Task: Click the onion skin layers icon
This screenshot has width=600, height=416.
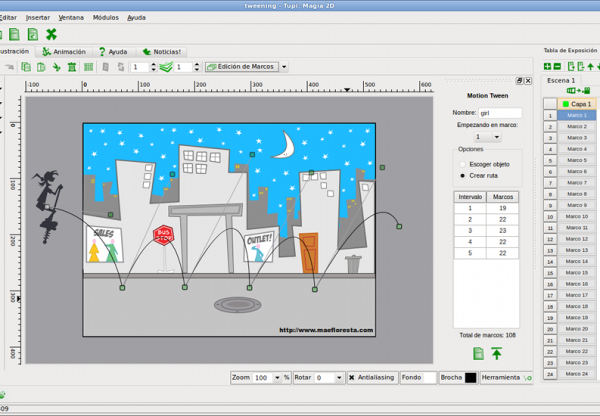Action: pyautogui.click(x=166, y=67)
